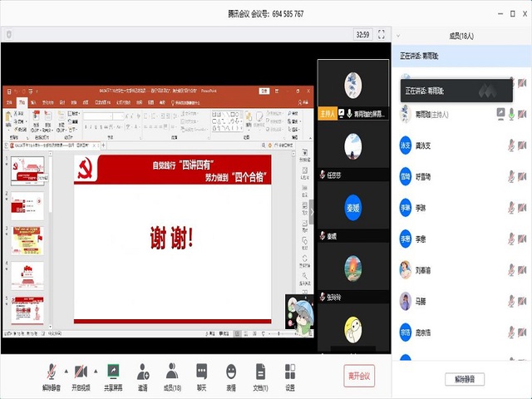The height and width of the screenshot is (399, 532).
Task: Click the 解除静音 button below member list
Action: (465, 379)
